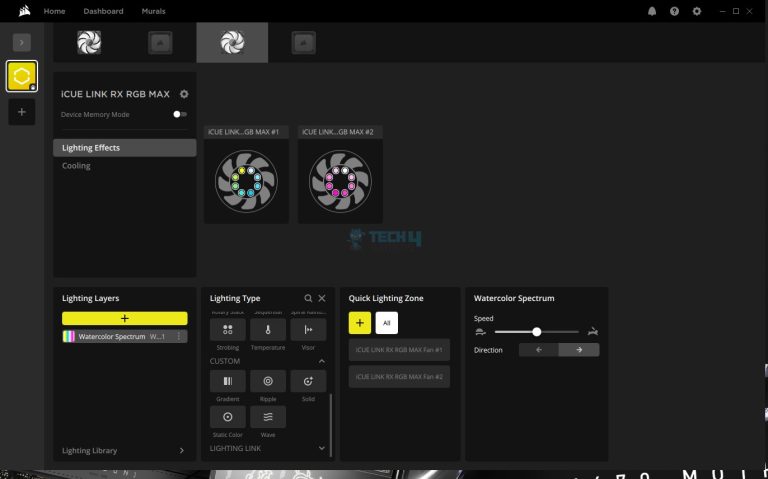768x479 pixels.
Task: Expand the LIGHTING LINK section
Action: click(321, 449)
